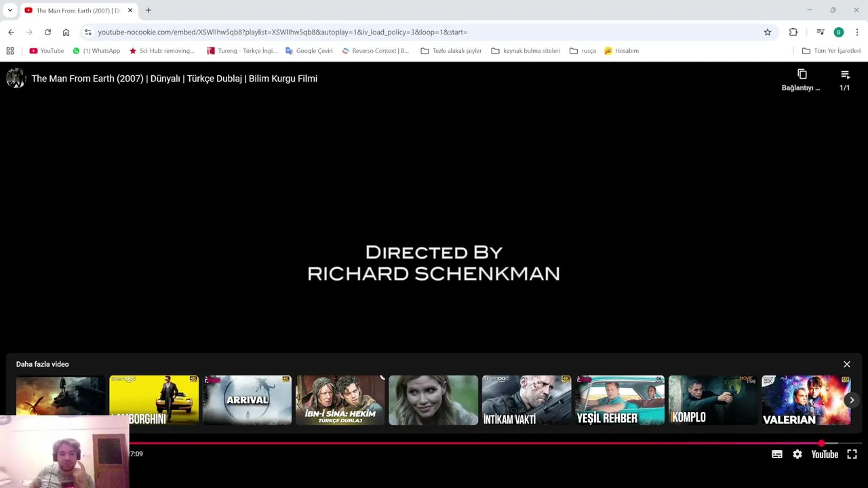Open the green profile avatar
Viewport: 868px width, 488px height.
839,32
